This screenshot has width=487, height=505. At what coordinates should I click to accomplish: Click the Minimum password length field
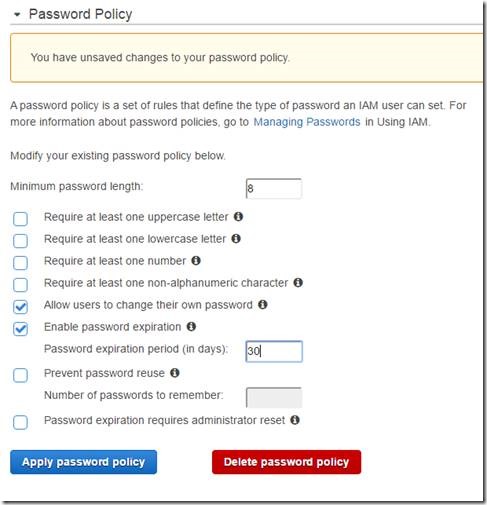pyautogui.click(x=274, y=189)
